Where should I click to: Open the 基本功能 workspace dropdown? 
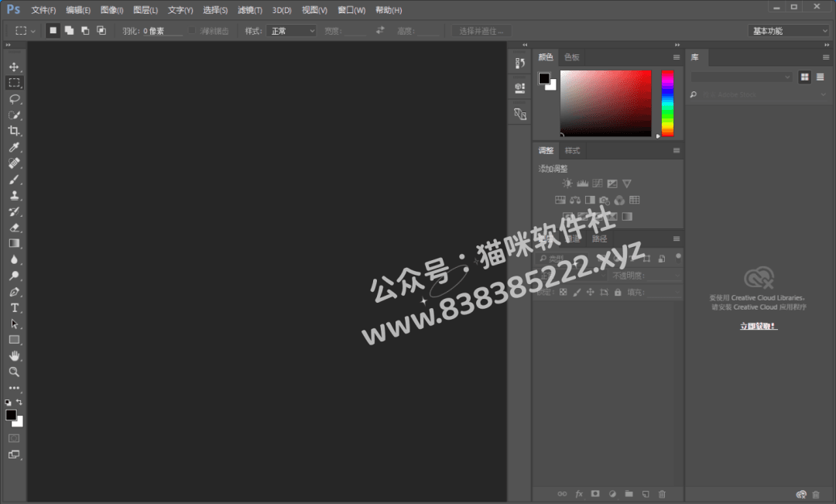click(789, 31)
